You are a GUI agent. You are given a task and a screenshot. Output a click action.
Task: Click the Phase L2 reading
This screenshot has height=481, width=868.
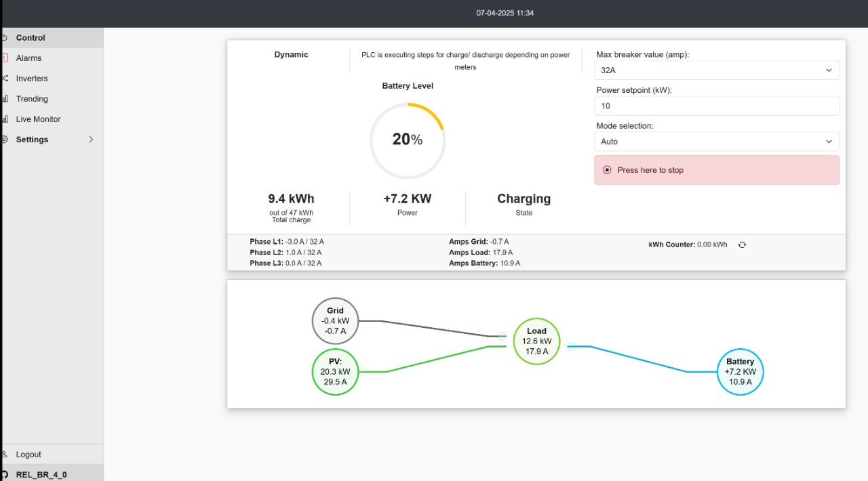point(285,253)
